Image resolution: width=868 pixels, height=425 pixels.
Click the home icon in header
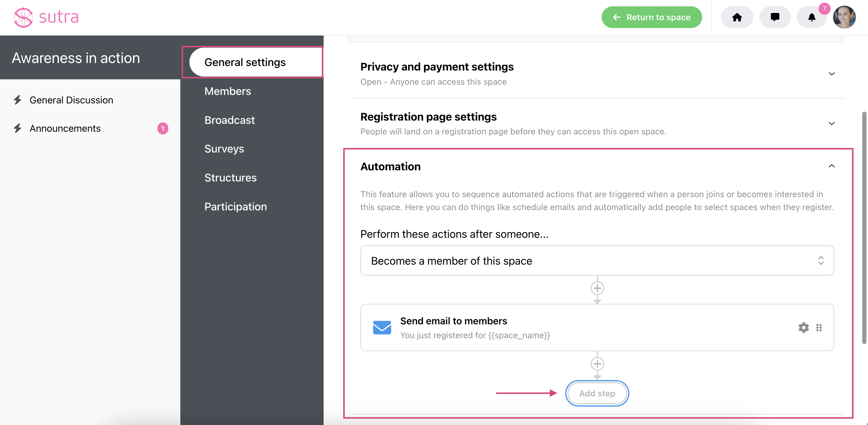pyautogui.click(x=737, y=17)
